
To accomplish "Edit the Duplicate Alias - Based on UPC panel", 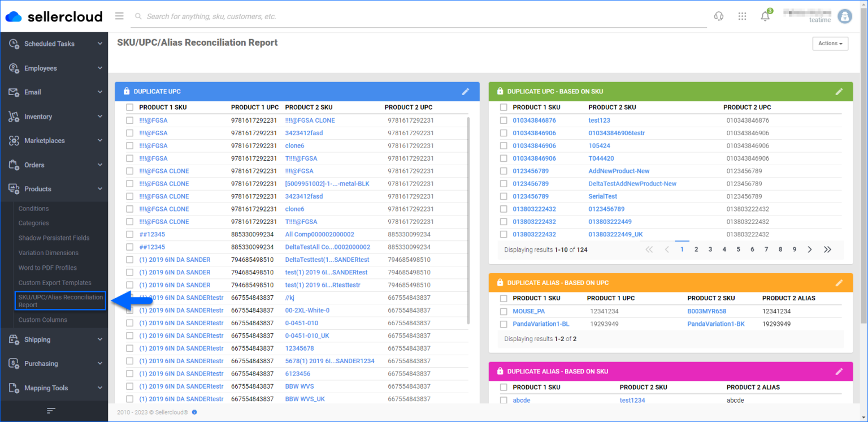I will 839,283.
